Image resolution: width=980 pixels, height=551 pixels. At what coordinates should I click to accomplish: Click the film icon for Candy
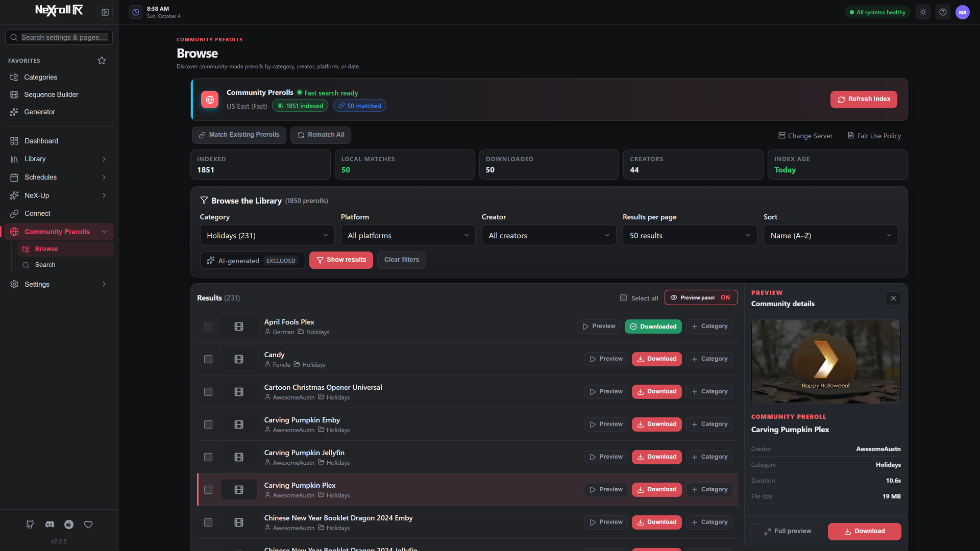[x=239, y=359]
